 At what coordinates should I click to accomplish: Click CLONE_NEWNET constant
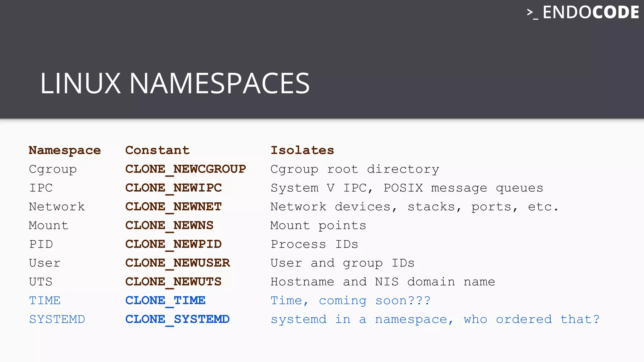[x=173, y=207]
